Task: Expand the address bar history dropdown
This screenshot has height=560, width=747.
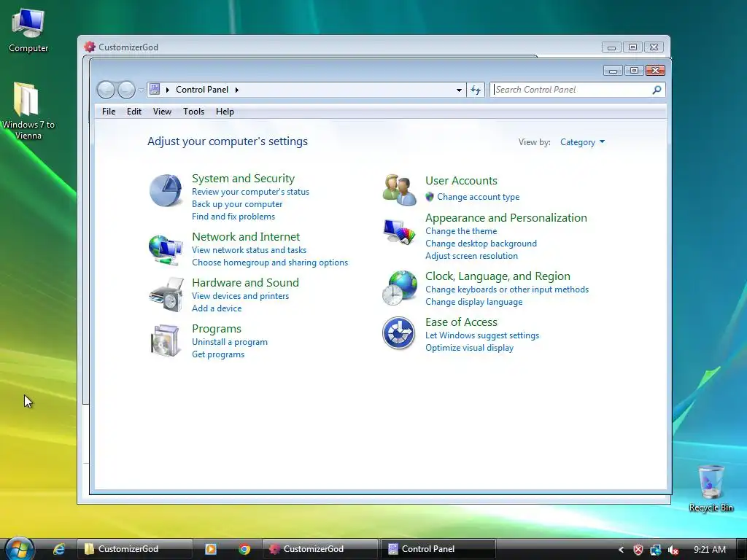Action: click(x=459, y=90)
